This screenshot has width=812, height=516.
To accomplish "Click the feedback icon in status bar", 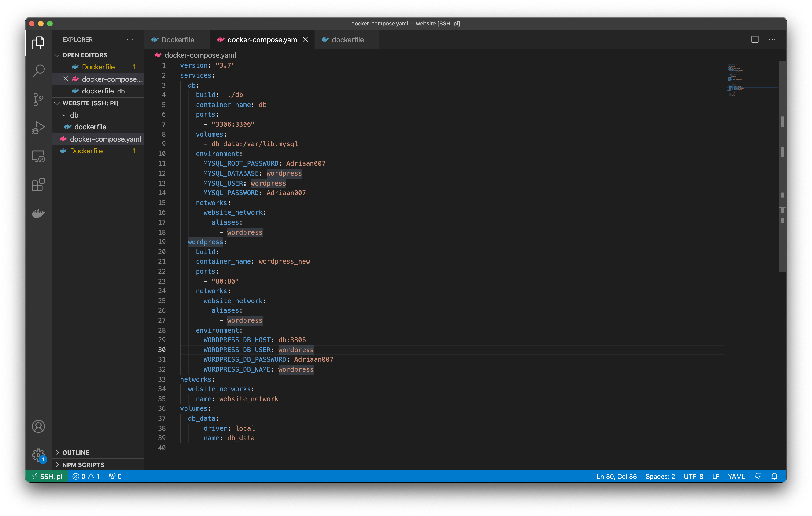I will coord(758,476).
